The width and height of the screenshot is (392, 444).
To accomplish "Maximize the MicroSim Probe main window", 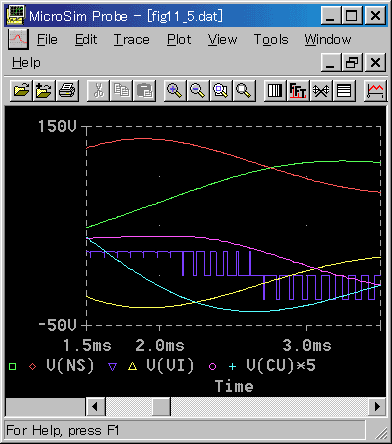I will pos(352,15).
